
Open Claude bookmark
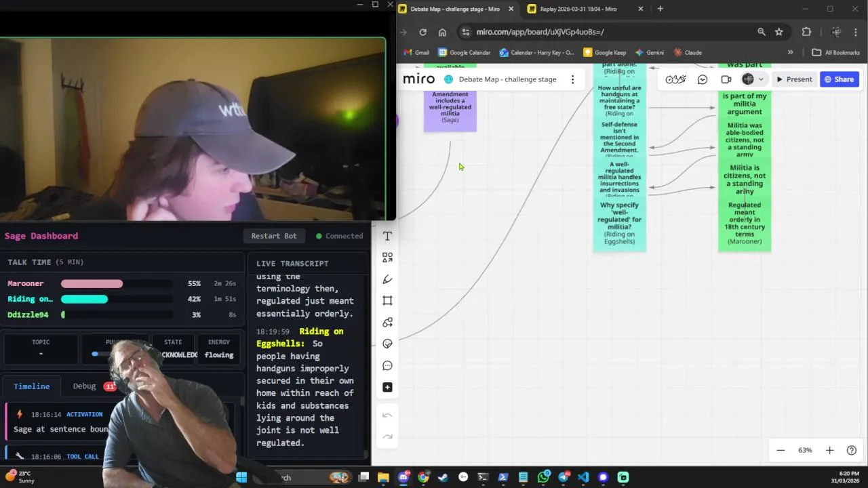[x=687, y=52]
